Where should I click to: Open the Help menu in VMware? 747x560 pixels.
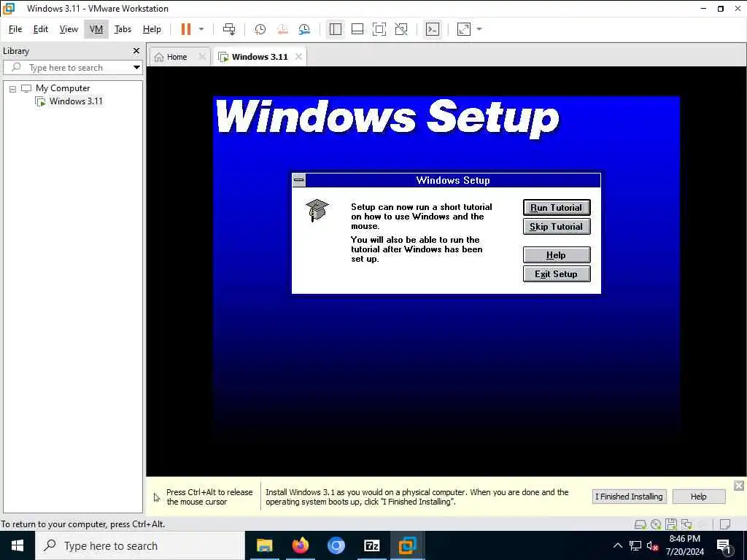[x=152, y=29]
